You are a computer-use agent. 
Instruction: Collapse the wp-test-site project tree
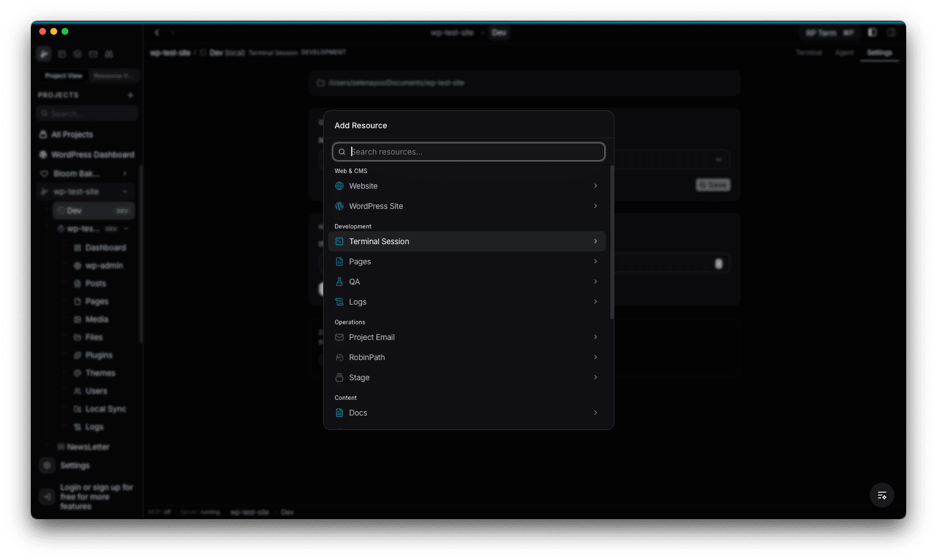125,192
